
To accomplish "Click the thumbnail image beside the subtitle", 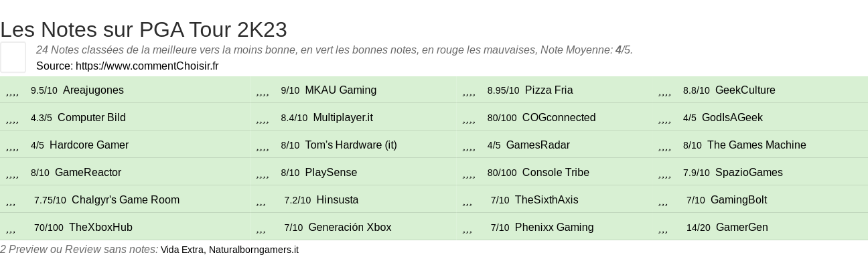I will click(x=13, y=57).
